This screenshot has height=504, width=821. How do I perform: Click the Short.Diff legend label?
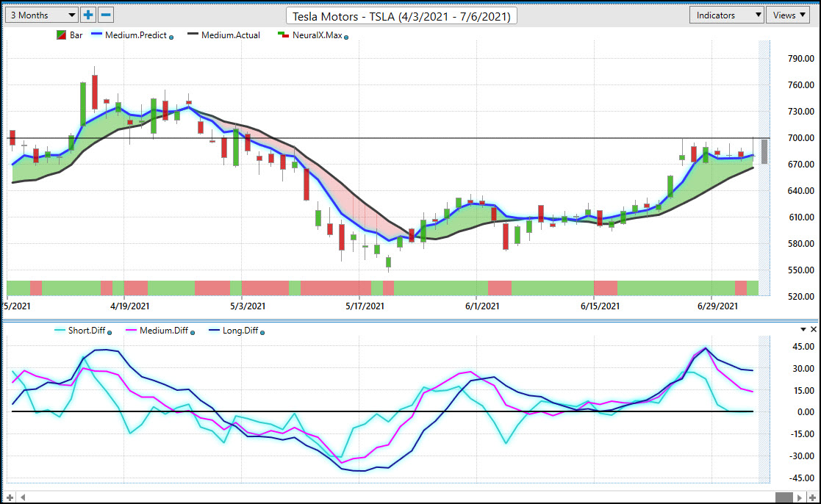(87, 330)
